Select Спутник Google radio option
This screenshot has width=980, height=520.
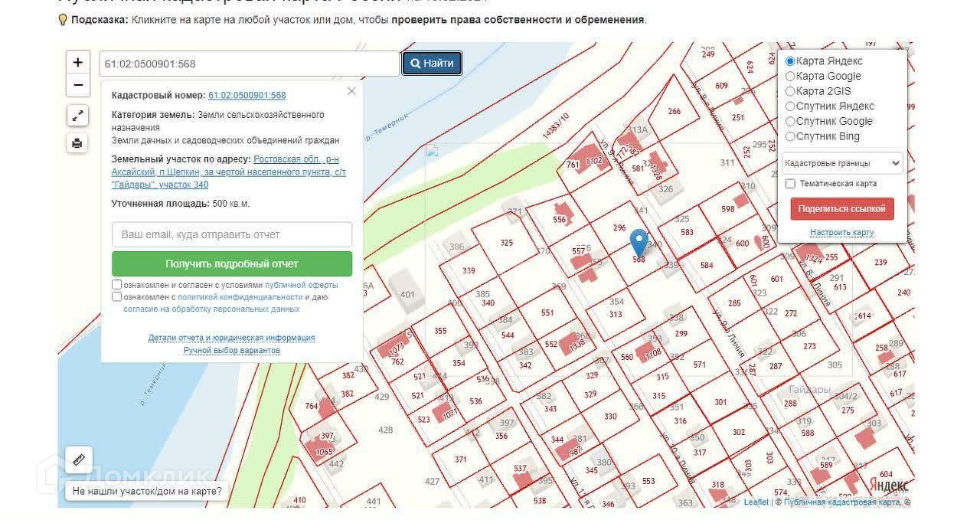[x=790, y=121]
